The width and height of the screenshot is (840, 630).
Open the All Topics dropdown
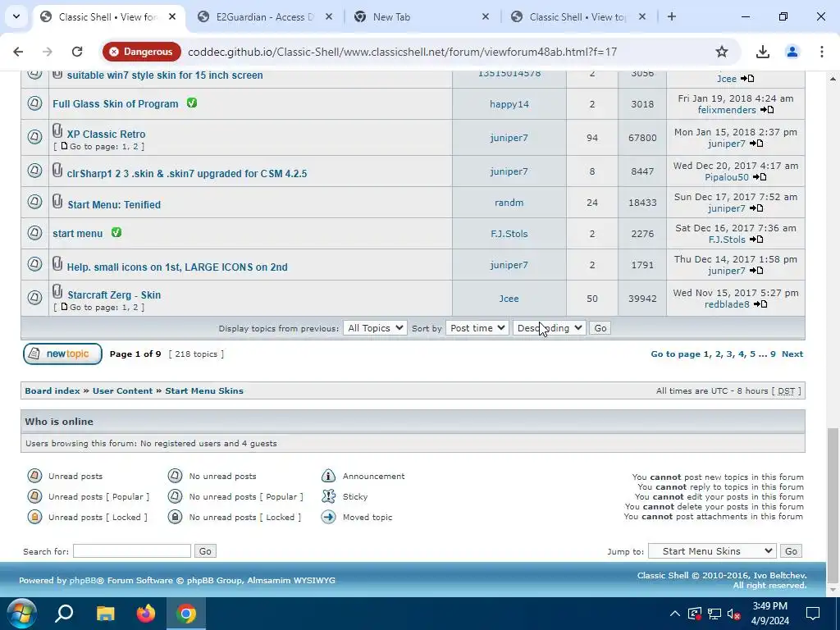[x=375, y=328]
